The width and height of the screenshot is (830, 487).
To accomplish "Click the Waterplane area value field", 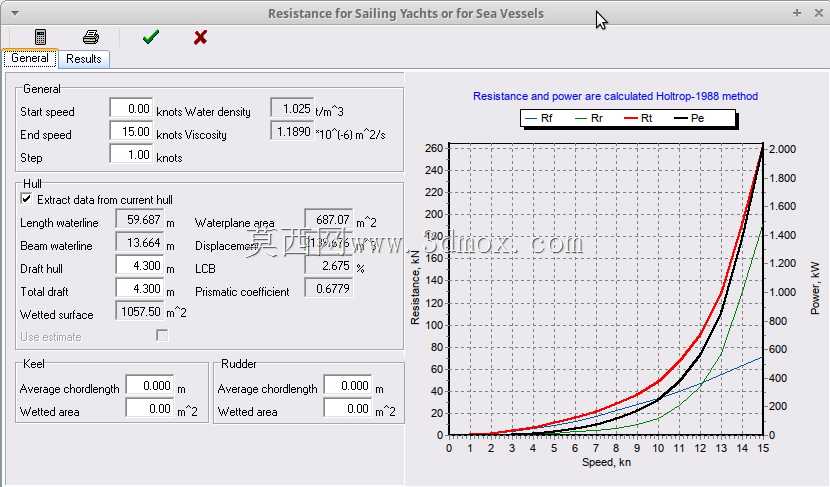I will pos(329,220).
